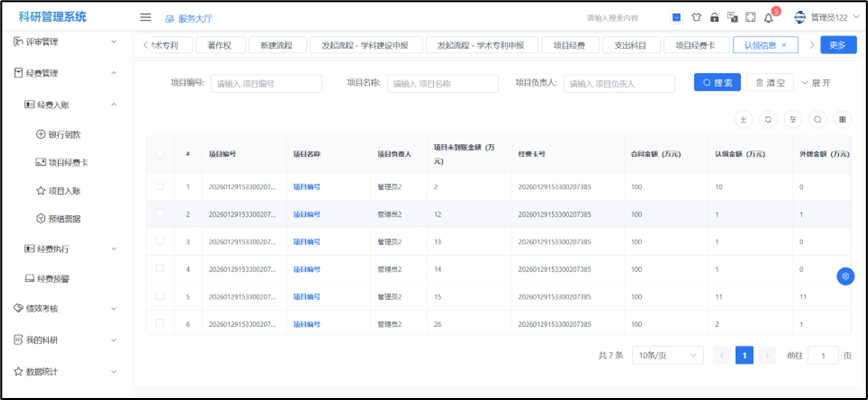Viewport: 868px width, 400px height.
Task: Open the theme (shirt) icon
Action: tap(696, 17)
